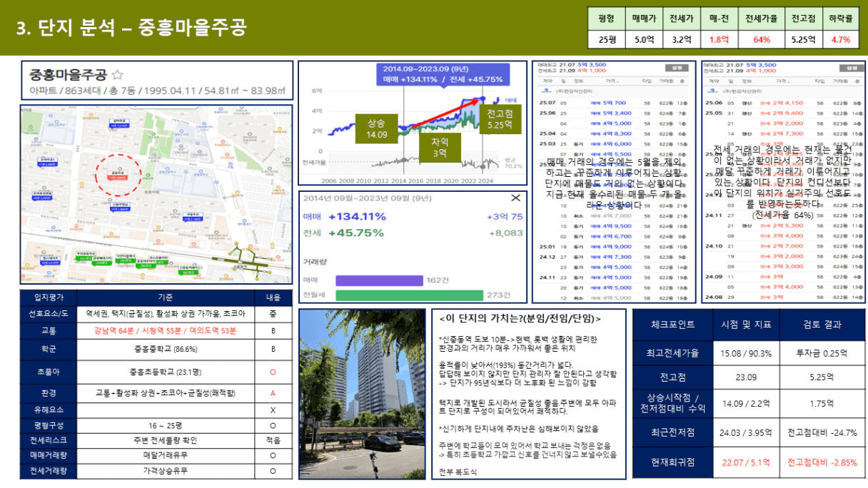Click the 매매 162건 volume bar
The width and height of the screenshot is (868, 488).
379,280
